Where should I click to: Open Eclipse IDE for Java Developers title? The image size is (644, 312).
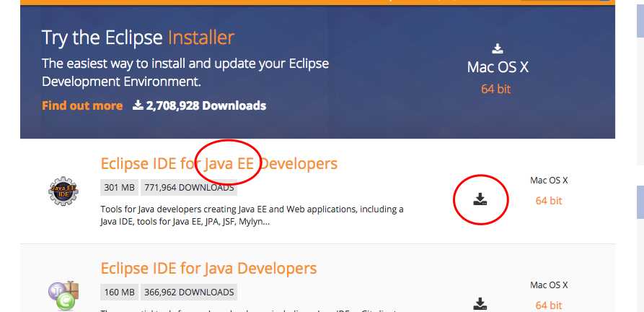point(208,269)
